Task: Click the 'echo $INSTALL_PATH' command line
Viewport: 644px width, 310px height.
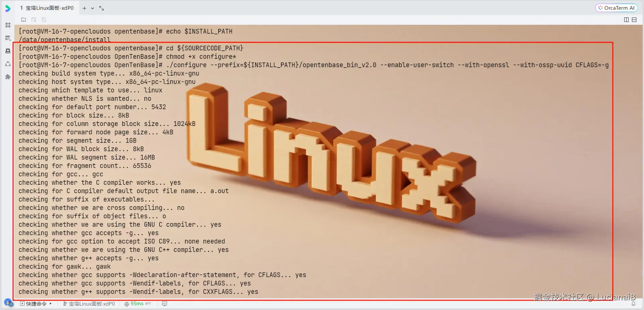Action: tap(125, 32)
